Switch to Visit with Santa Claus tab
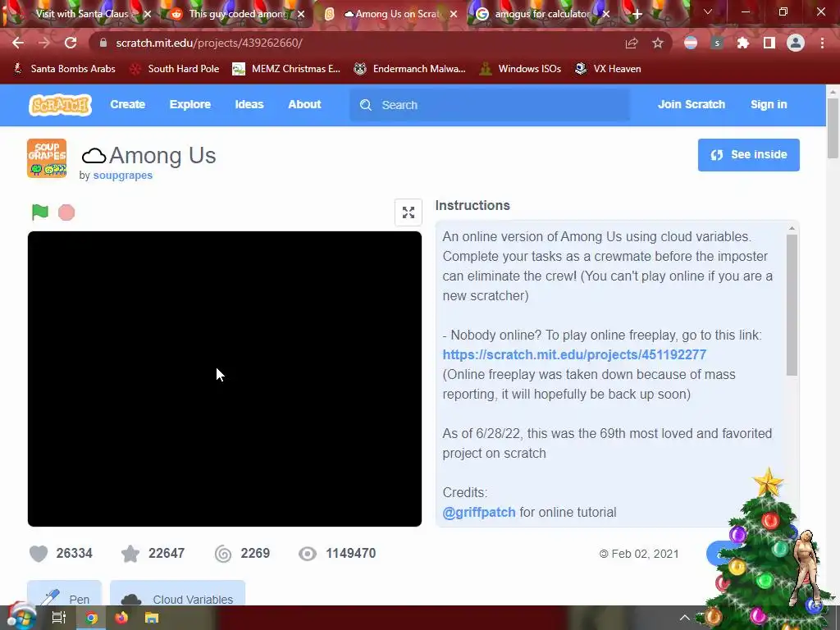This screenshot has height=630, width=840. click(x=81, y=14)
